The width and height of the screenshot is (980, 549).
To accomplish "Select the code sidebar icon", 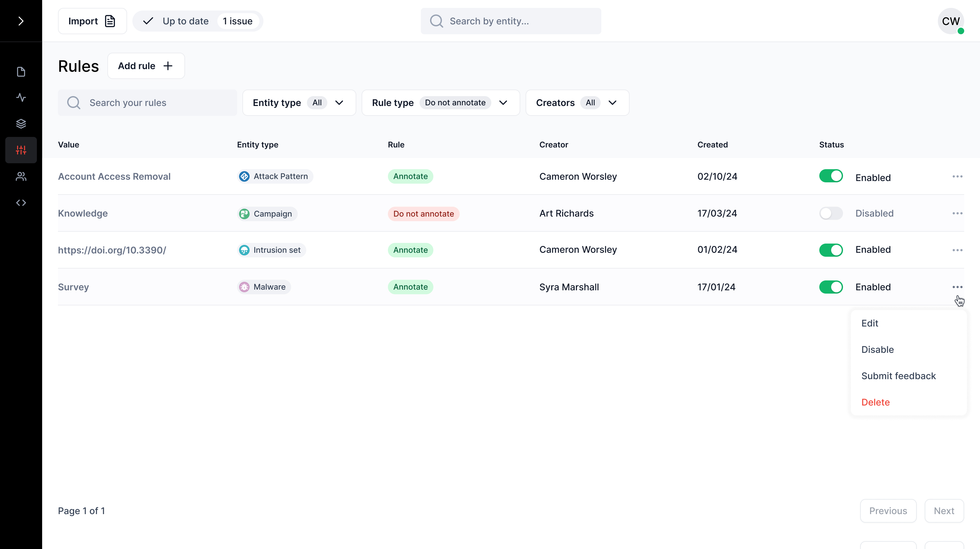I will click(x=21, y=202).
